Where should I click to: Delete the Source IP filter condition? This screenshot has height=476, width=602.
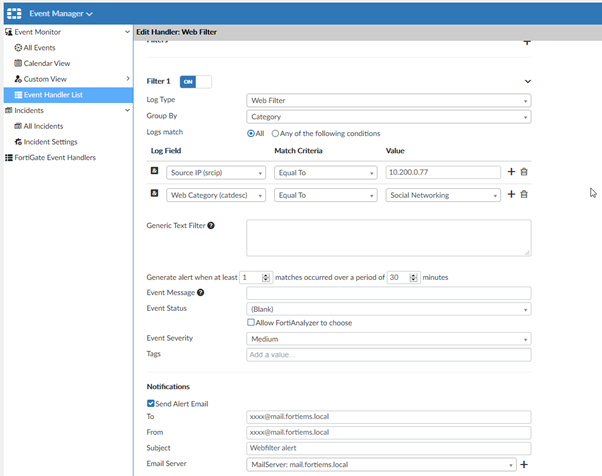tap(523, 172)
